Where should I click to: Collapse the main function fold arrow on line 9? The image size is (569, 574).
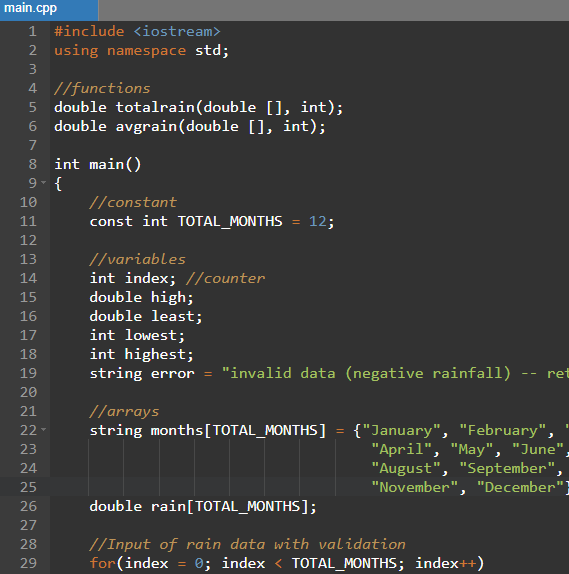pos(44,182)
